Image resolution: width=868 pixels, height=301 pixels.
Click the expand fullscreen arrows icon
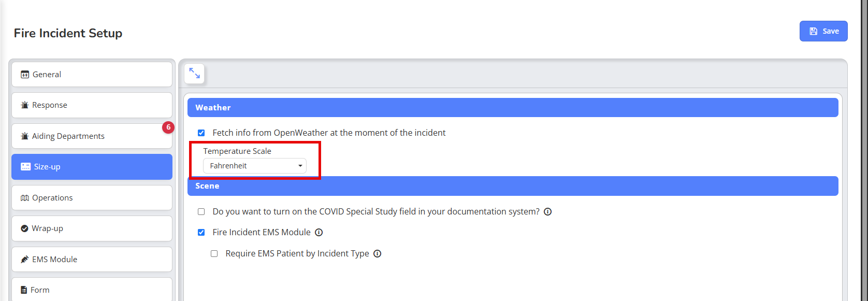(x=194, y=74)
